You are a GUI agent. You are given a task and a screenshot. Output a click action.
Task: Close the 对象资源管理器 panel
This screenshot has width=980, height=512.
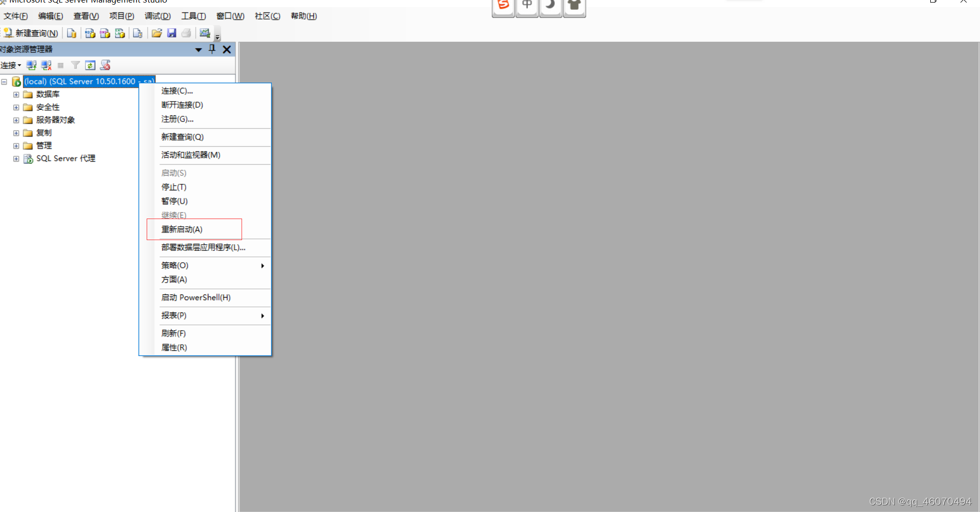coord(227,49)
